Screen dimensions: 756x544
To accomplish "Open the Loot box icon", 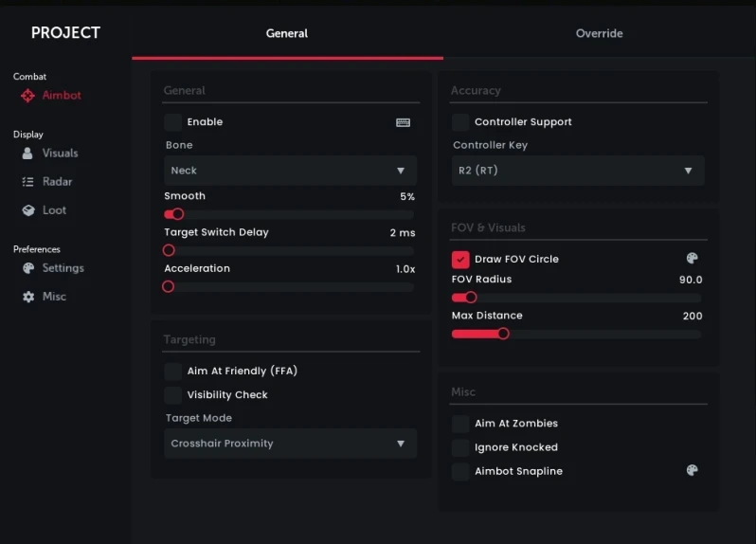I will (x=28, y=210).
